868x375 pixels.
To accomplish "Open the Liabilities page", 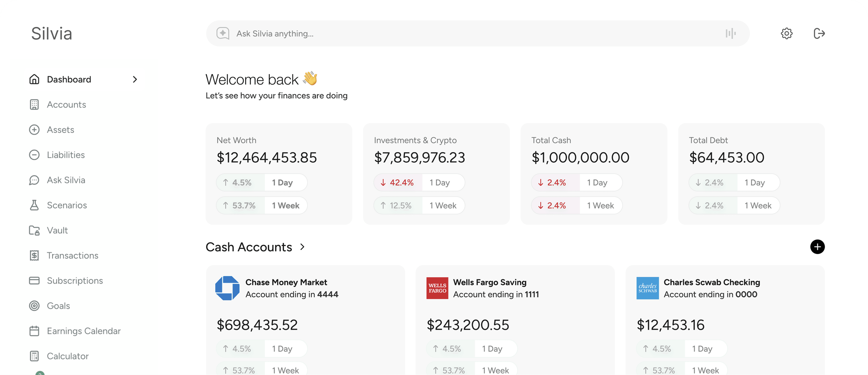I will (x=66, y=155).
